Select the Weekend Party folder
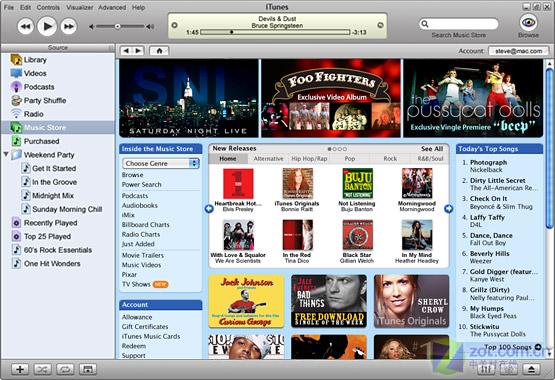 (49, 155)
